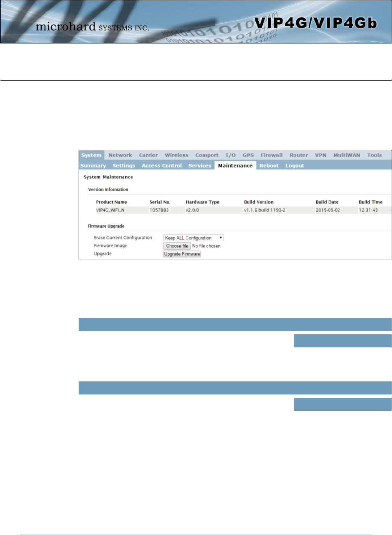The height and width of the screenshot is (535, 392).
Task: Click the Build Time column header
Action: [x=371, y=202]
